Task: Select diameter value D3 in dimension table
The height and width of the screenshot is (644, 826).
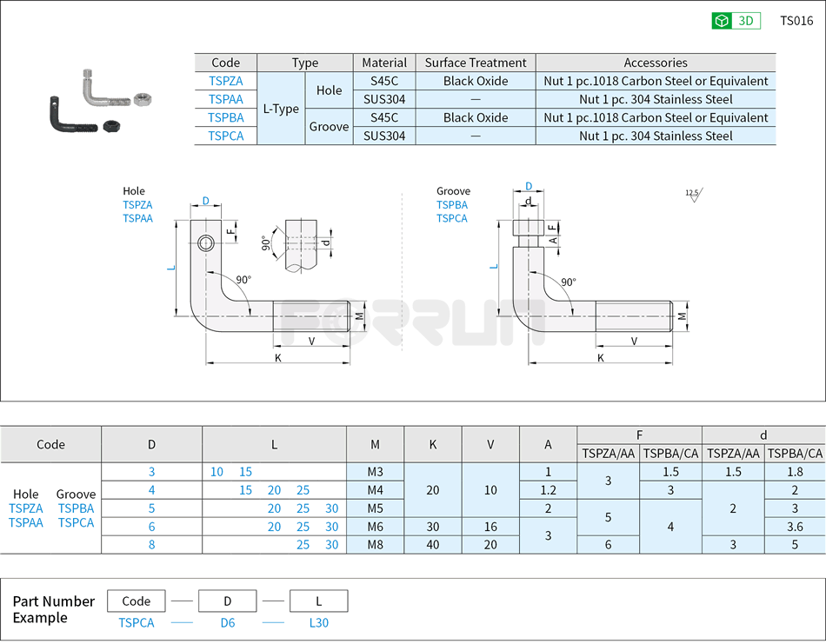Action: pos(151,472)
